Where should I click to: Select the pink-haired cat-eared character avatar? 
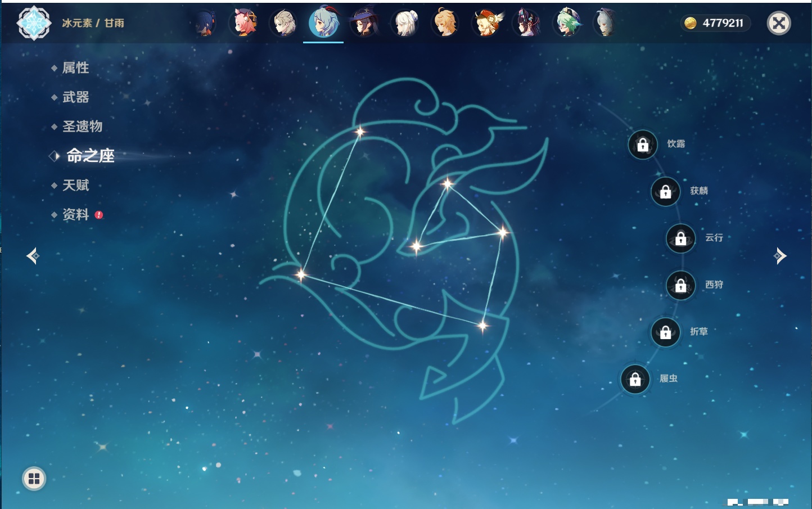pyautogui.click(x=244, y=23)
